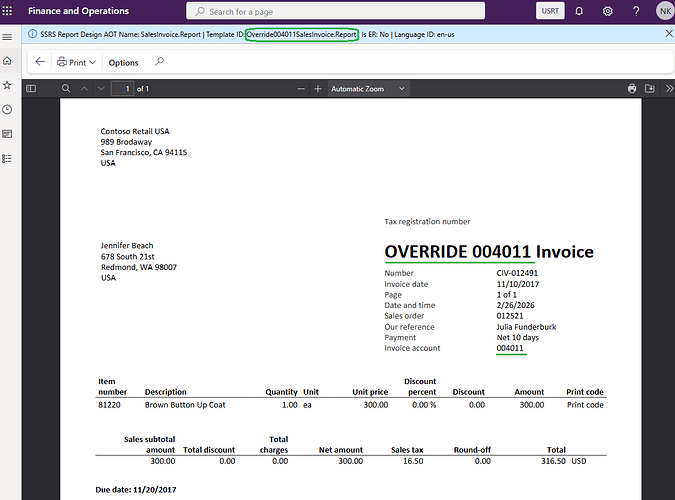Open the viewer tools double-chevron menu
The width and height of the screenshot is (675, 500).
pyautogui.click(x=669, y=89)
